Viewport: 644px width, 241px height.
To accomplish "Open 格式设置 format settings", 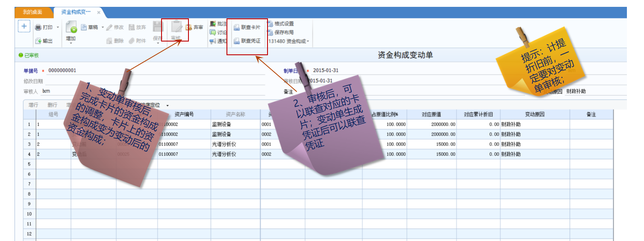I will point(281,24).
